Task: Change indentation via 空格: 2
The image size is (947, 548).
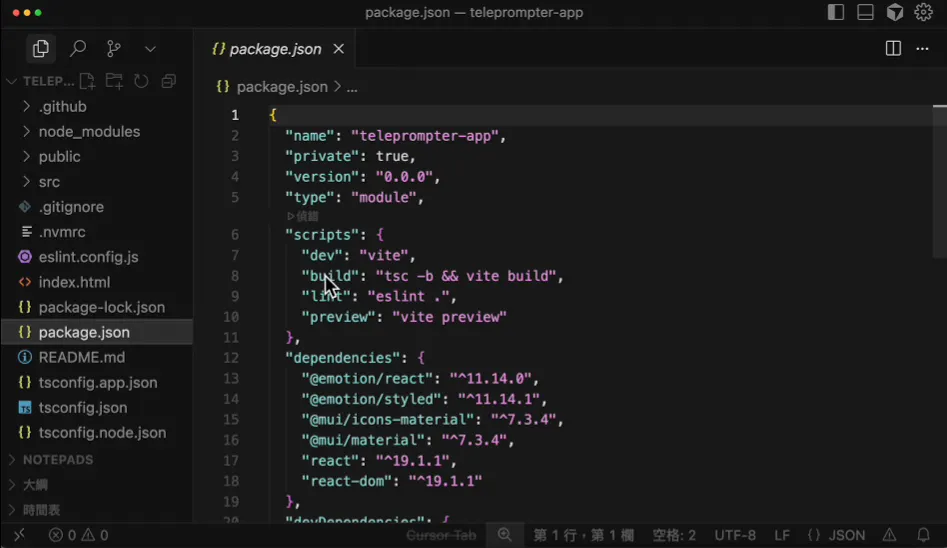Action: [674, 535]
